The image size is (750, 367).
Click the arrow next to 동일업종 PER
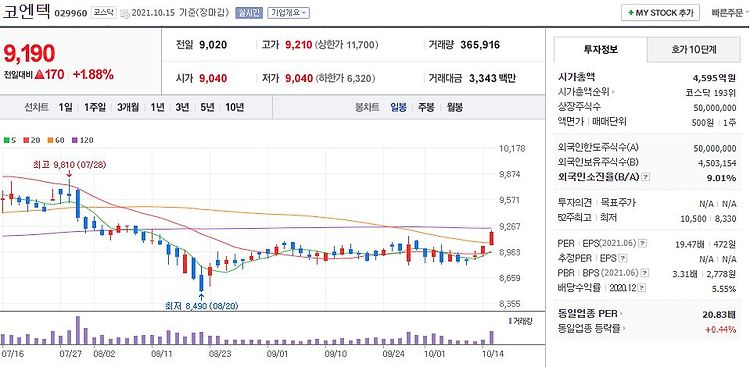tap(621, 314)
